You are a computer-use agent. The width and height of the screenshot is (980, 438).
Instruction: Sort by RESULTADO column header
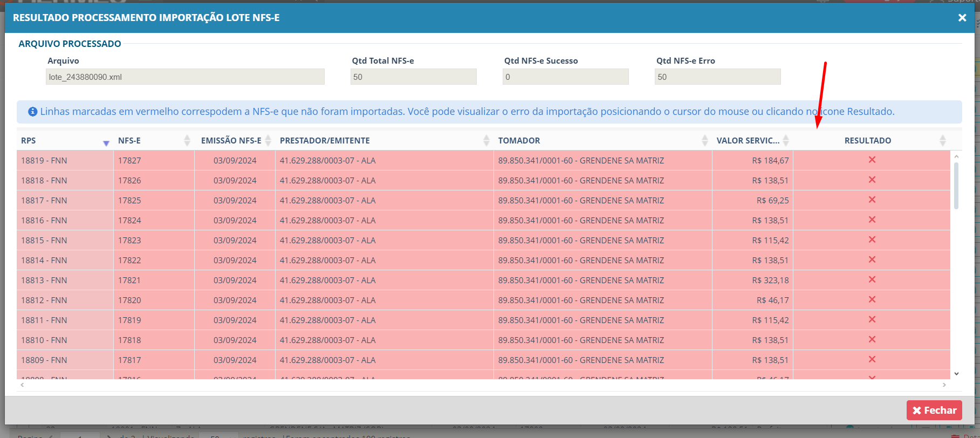coord(872,140)
